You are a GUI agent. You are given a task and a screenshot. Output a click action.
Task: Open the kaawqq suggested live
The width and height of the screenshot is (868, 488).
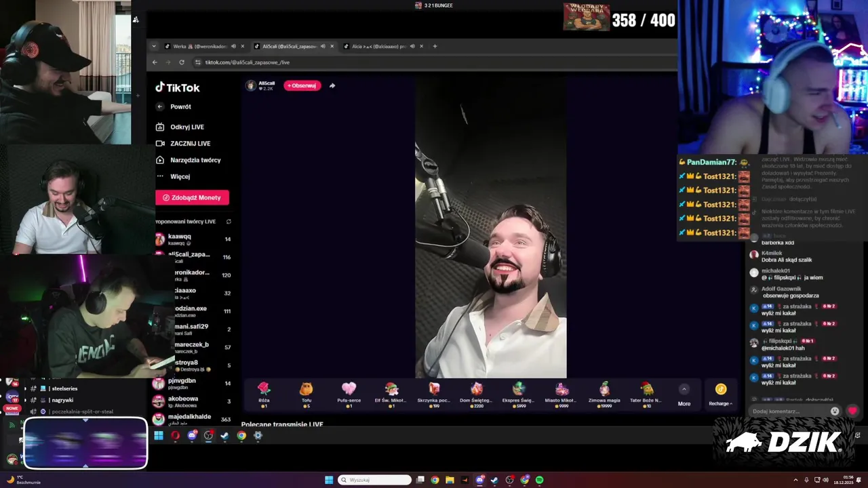[x=194, y=239]
